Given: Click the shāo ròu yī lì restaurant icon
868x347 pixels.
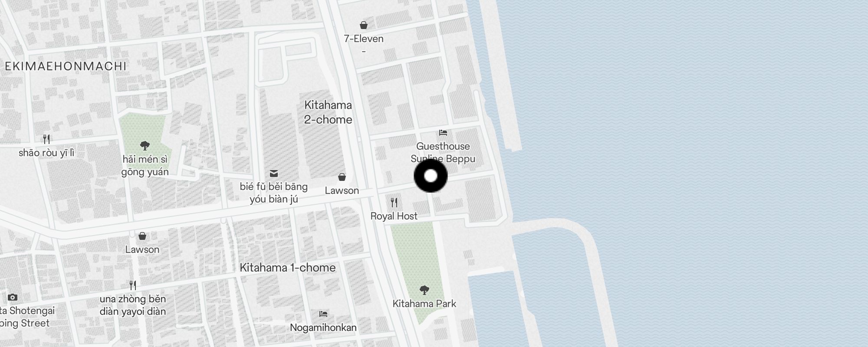Looking at the screenshot, I should click(46, 139).
